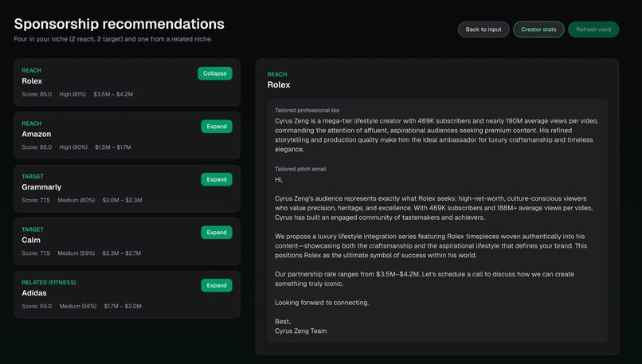Screen dimensions: 642x364
Task: Expand the Adidas recommendation card
Action: (217, 285)
